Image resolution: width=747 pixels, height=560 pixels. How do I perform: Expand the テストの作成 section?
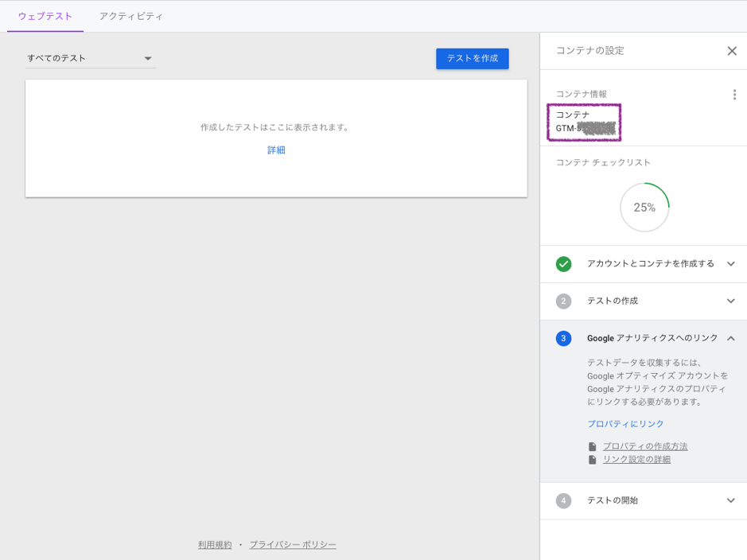(730, 301)
